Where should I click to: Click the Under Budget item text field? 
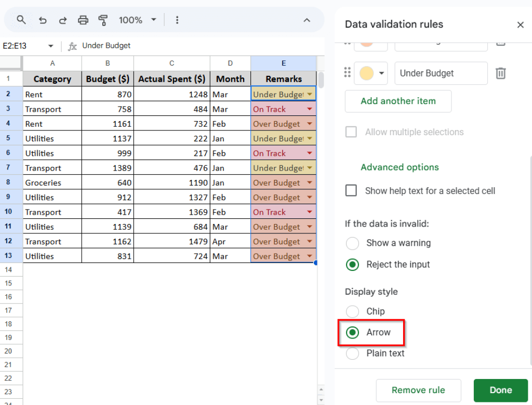point(441,73)
